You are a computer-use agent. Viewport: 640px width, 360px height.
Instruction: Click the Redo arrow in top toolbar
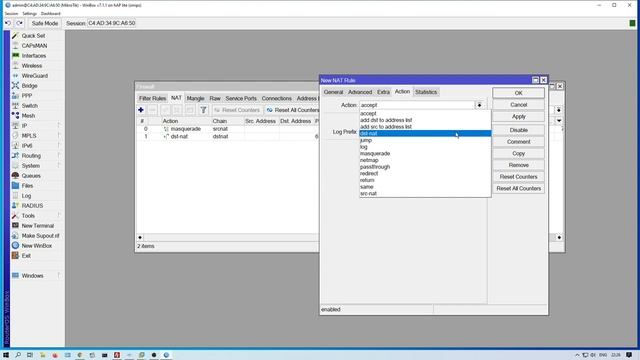coord(19,23)
